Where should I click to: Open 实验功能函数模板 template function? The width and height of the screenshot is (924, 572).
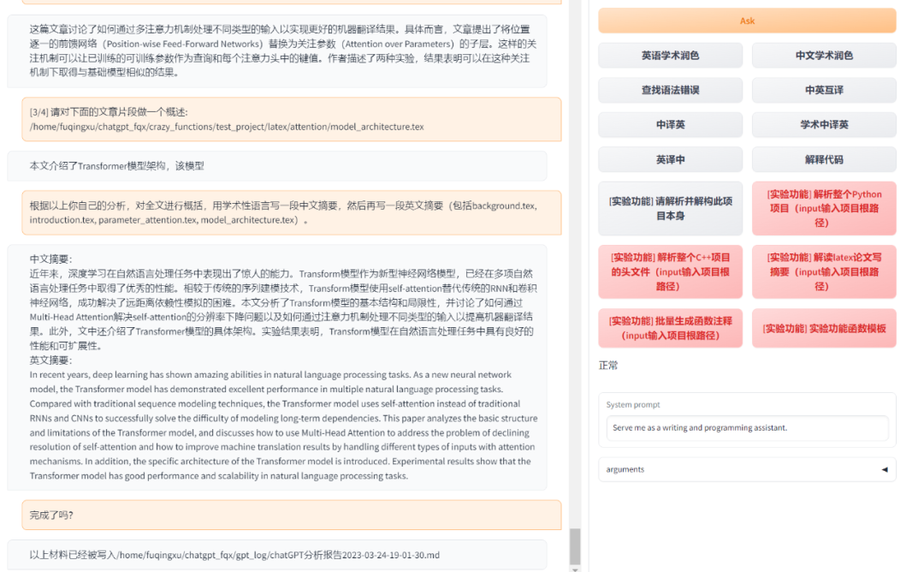[823, 328]
